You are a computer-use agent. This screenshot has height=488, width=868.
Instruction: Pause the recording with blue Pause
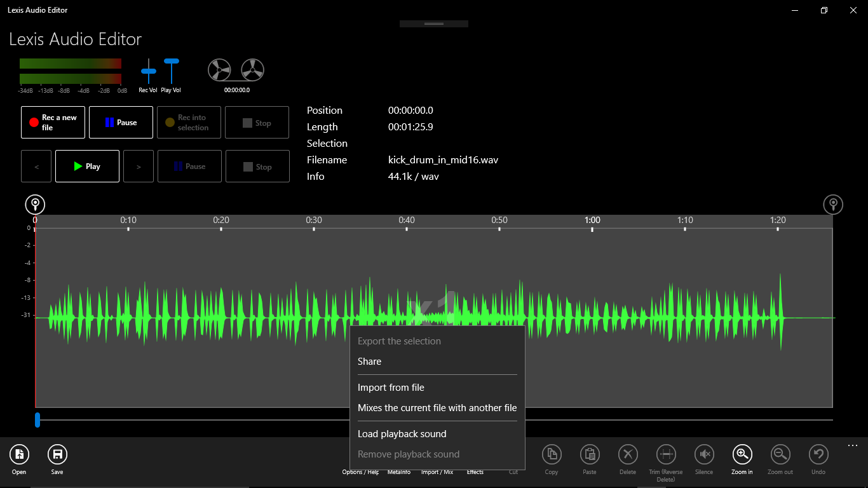tap(121, 122)
